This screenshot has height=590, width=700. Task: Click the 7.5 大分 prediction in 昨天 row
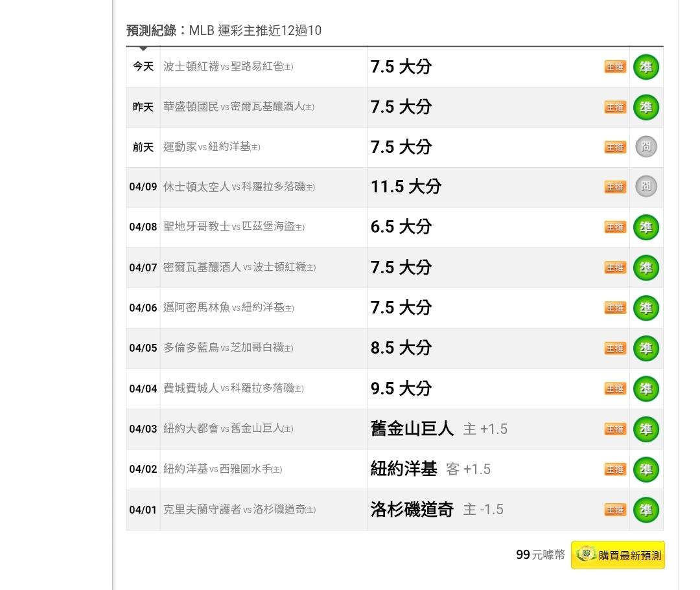coord(401,107)
